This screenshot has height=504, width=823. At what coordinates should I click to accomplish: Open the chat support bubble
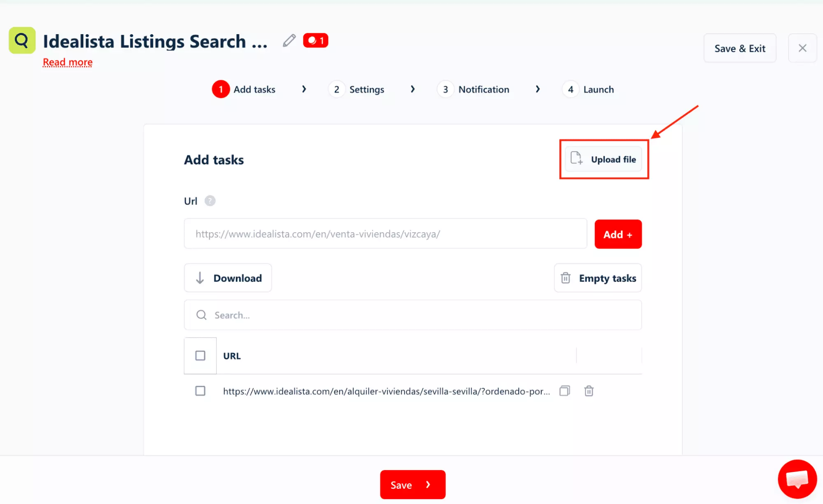pyautogui.click(x=797, y=479)
